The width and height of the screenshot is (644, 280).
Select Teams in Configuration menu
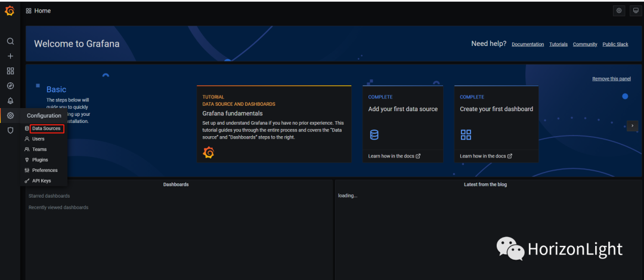pyautogui.click(x=39, y=149)
